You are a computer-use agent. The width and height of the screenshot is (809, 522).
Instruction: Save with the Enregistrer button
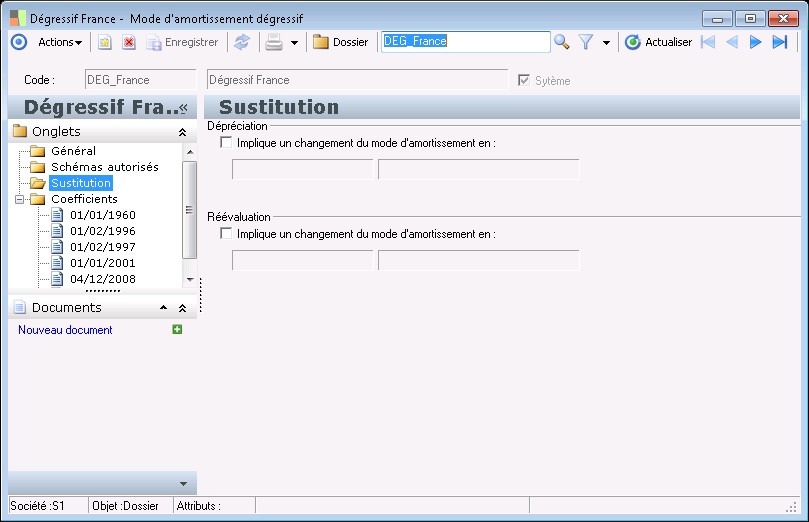click(182, 42)
